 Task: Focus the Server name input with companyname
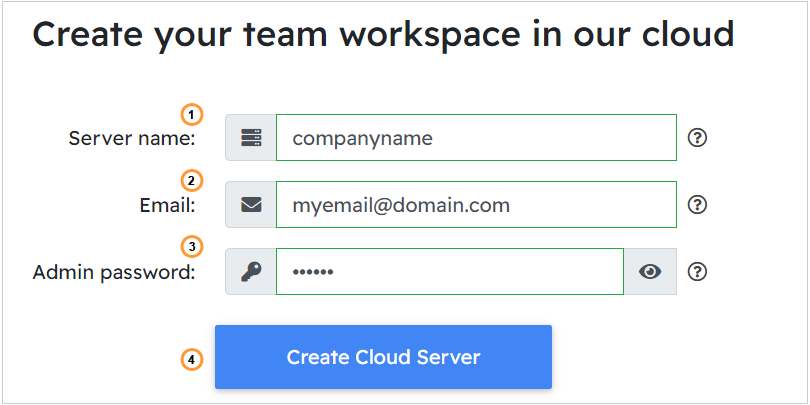tap(476, 138)
